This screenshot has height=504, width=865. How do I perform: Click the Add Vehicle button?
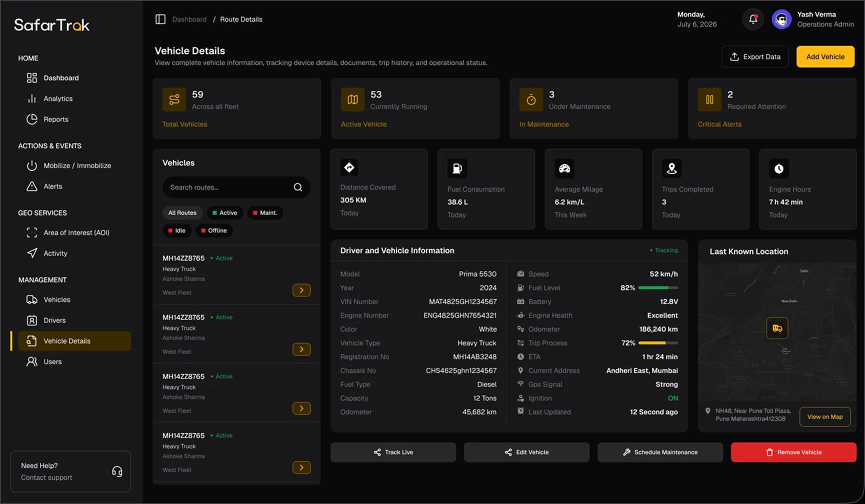(x=825, y=57)
